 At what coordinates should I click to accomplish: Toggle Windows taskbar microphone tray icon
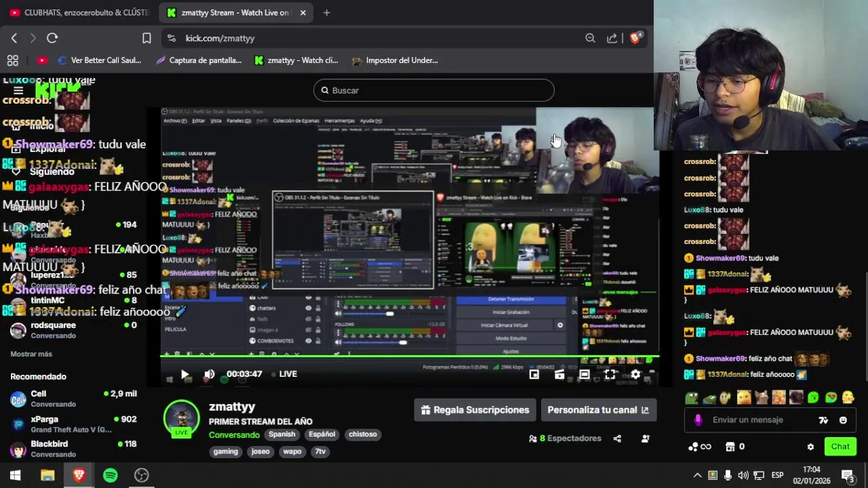coord(728,475)
